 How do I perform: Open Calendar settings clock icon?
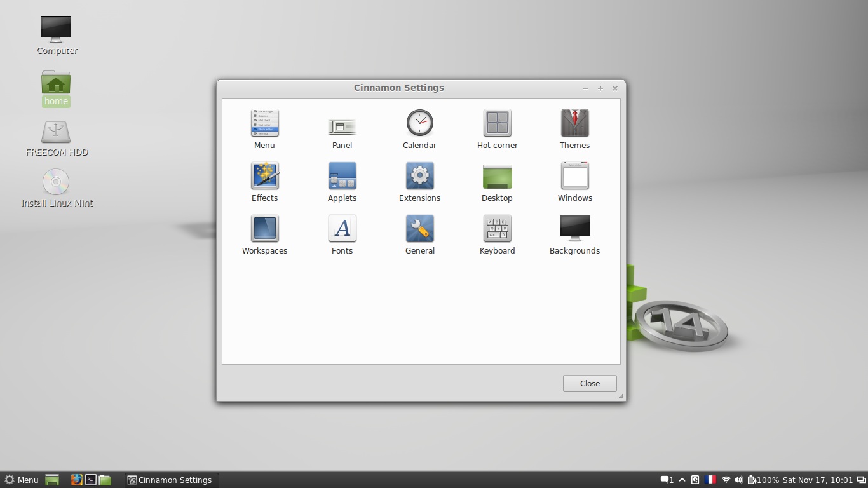click(419, 123)
